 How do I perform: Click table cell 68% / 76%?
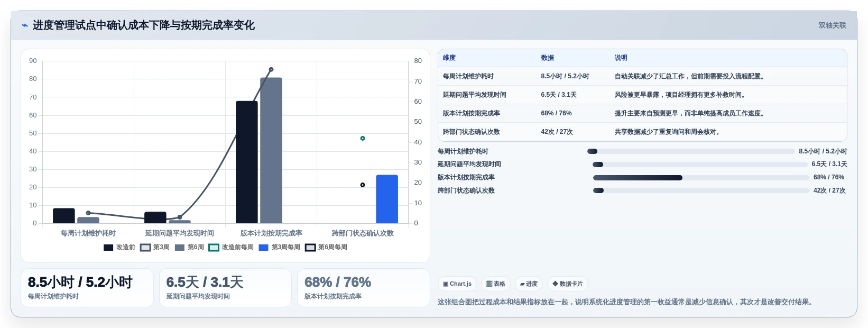point(556,113)
